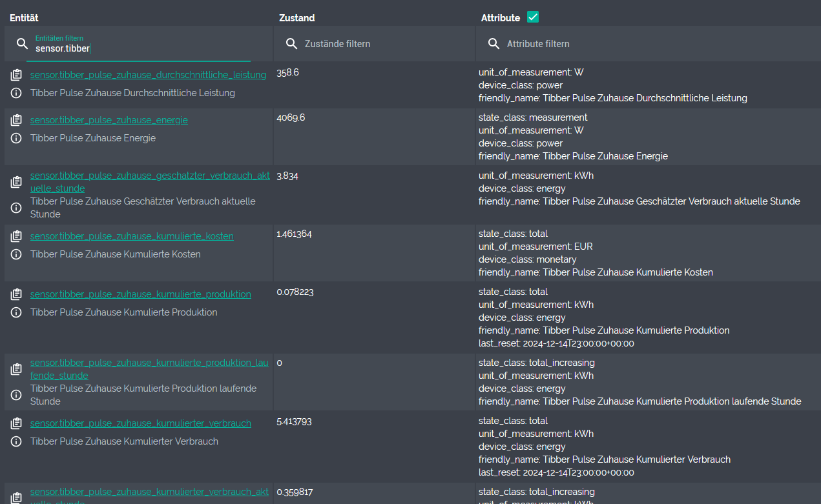Click 'friendly_name: Tibber Pulse Zuhause Kumulierter Verbrauch' attribute
821x504 pixels.
[605, 459]
